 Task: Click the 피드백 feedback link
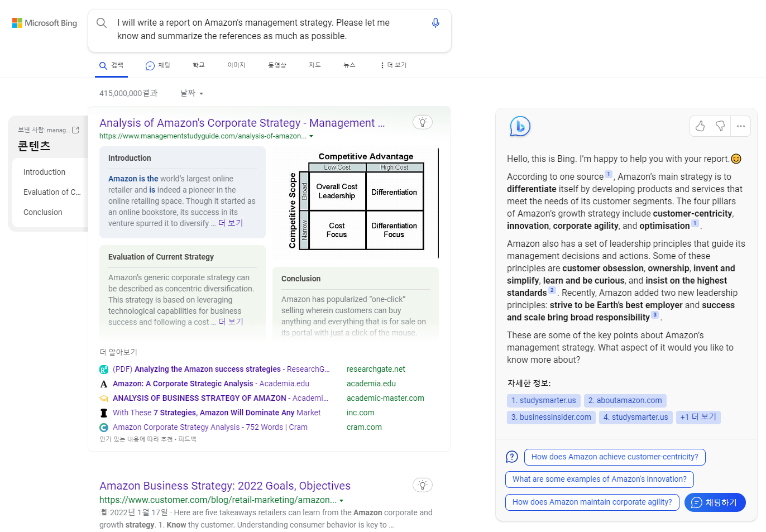coord(187,439)
